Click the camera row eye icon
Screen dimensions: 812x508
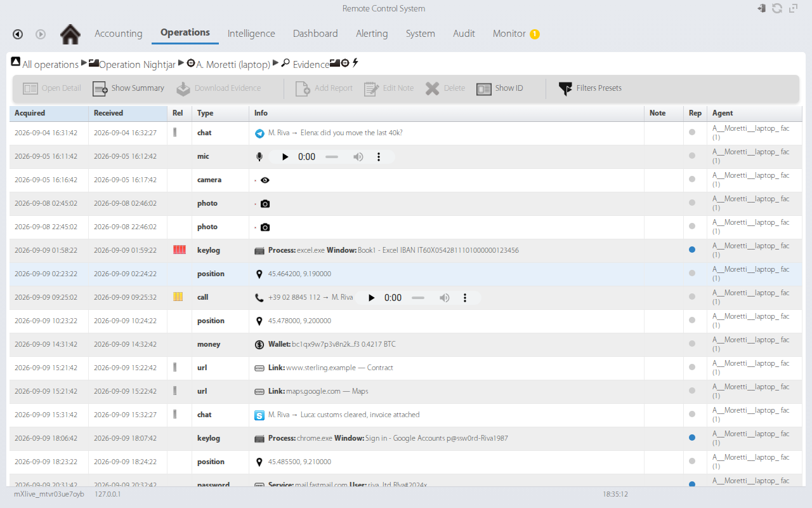(265, 180)
